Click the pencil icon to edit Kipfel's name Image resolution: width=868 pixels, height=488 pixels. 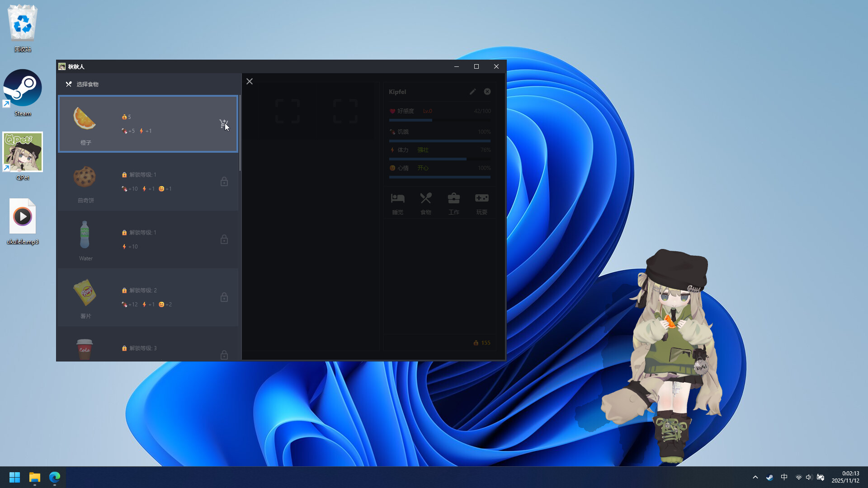tap(472, 91)
